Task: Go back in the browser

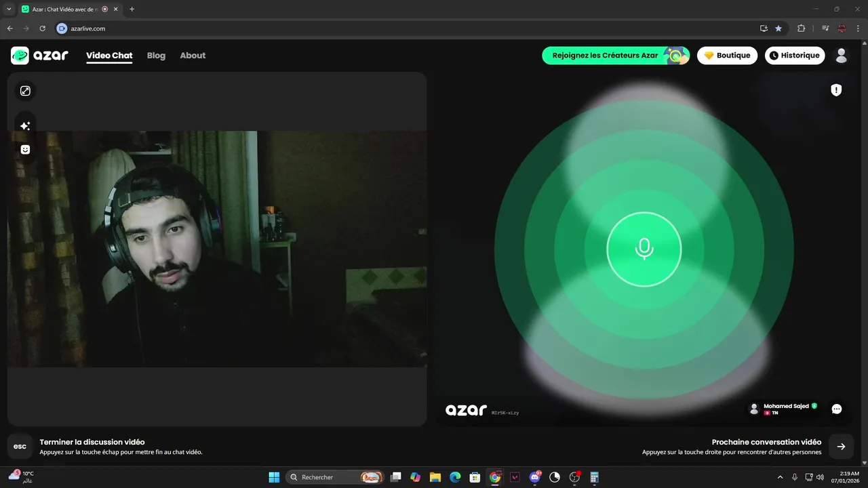Action: pyautogui.click(x=9, y=28)
